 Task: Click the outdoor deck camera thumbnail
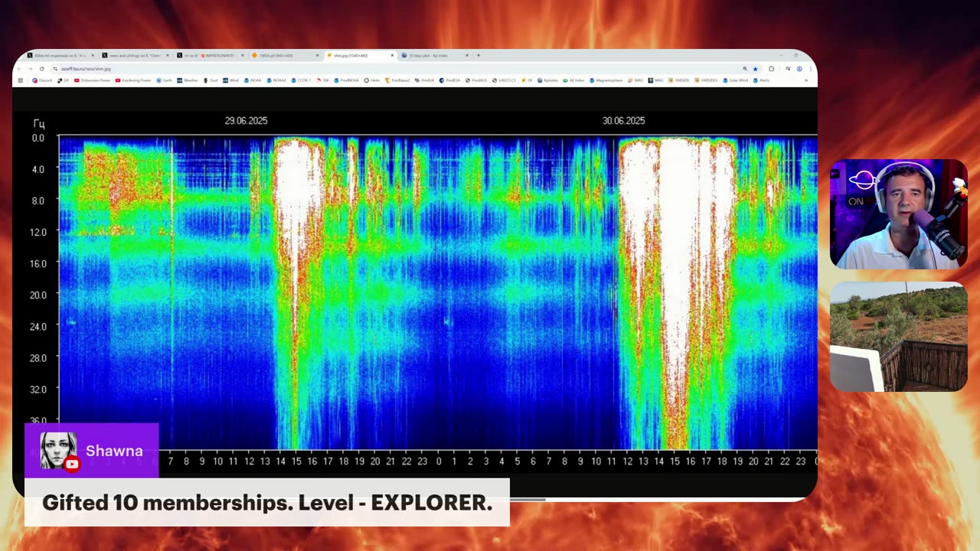tap(899, 337)
